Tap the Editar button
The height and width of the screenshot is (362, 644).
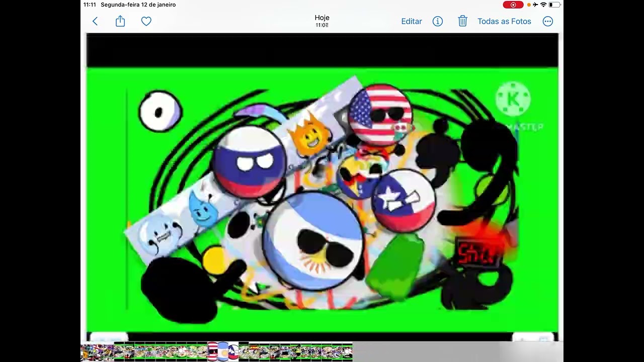pyautogui.click(x=412, y=21)
